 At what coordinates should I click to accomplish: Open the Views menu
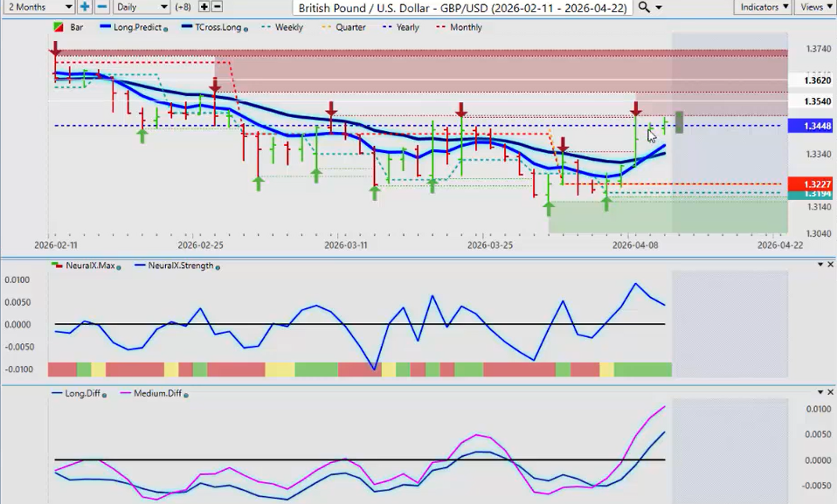point(815,7)
